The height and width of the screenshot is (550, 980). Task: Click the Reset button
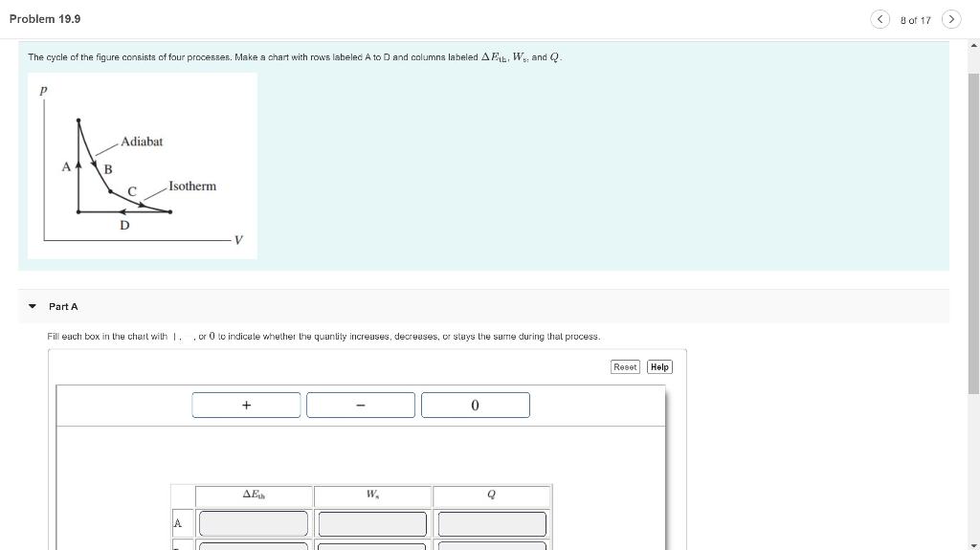[x=625, y=367]
